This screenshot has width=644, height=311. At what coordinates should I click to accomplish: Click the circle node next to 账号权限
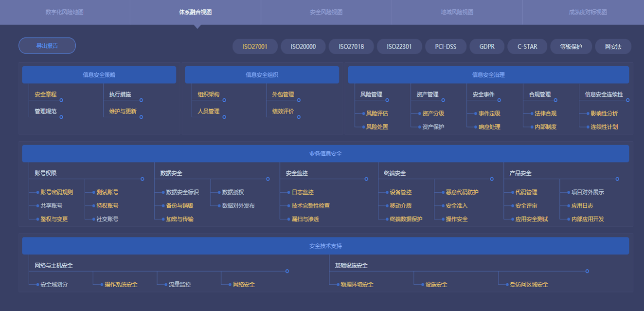pyautogui.click(x=143, y=179)
